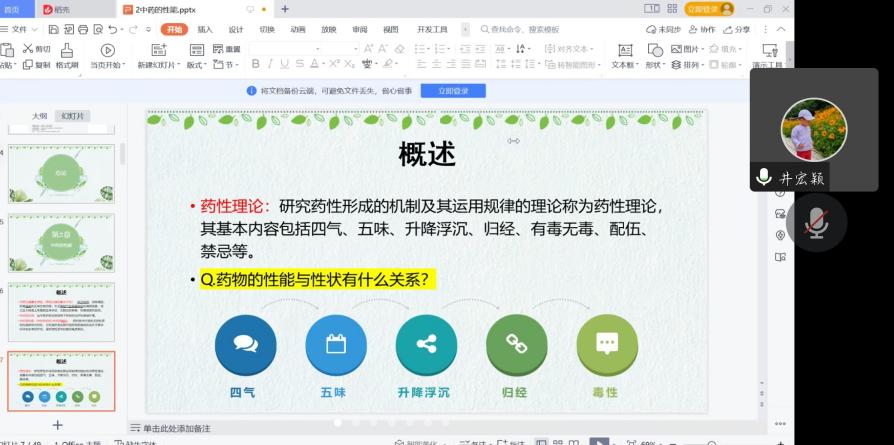Click the Collaborate (协作) icon
894x445 pixels.
click(x=693, y=29)
